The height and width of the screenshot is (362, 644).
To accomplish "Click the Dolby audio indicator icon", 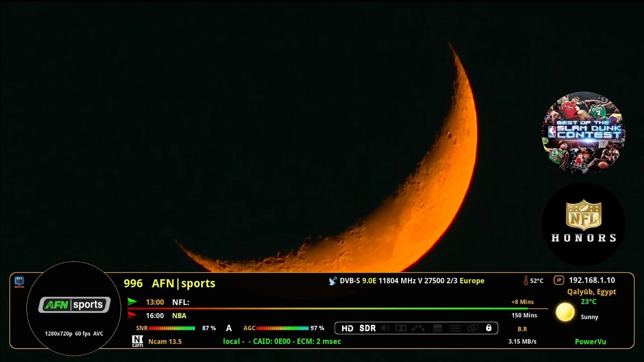I will coord(401,328).
